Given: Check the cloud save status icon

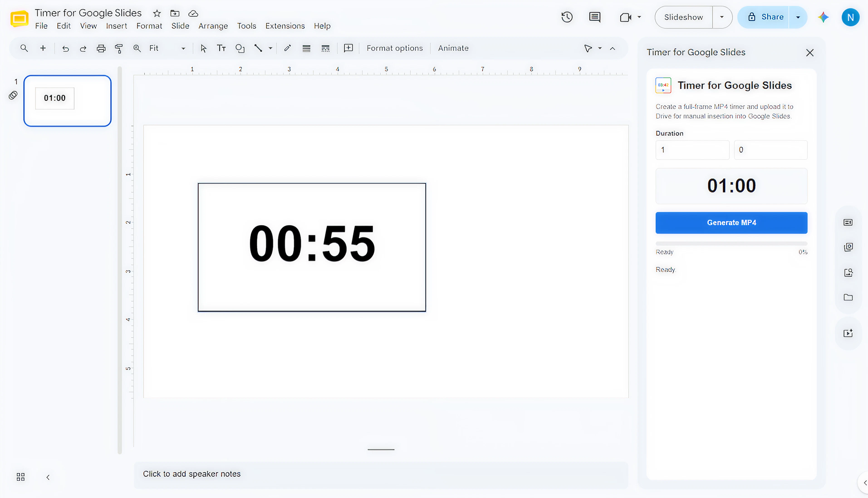Looking at the screenshot, I should [193, 13].
